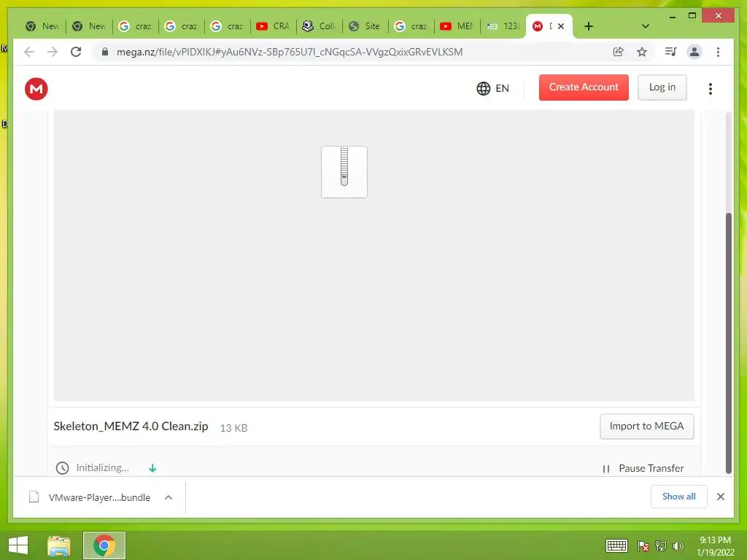The image size is (747, 560).
Task: Click the Initializing... status text
Action: click(102, 467)
